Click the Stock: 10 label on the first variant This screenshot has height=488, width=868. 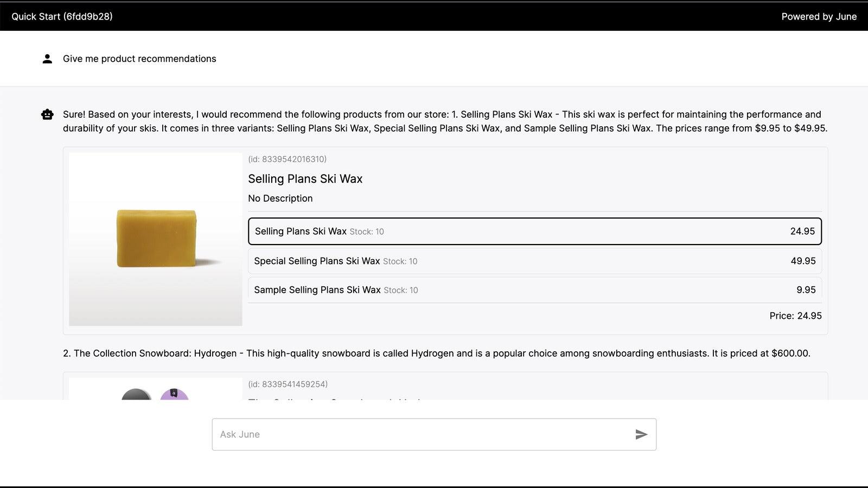[x=366, y=232]
